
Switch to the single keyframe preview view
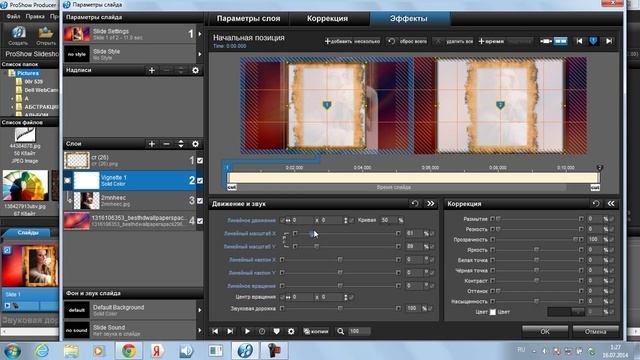click(546, 41)
